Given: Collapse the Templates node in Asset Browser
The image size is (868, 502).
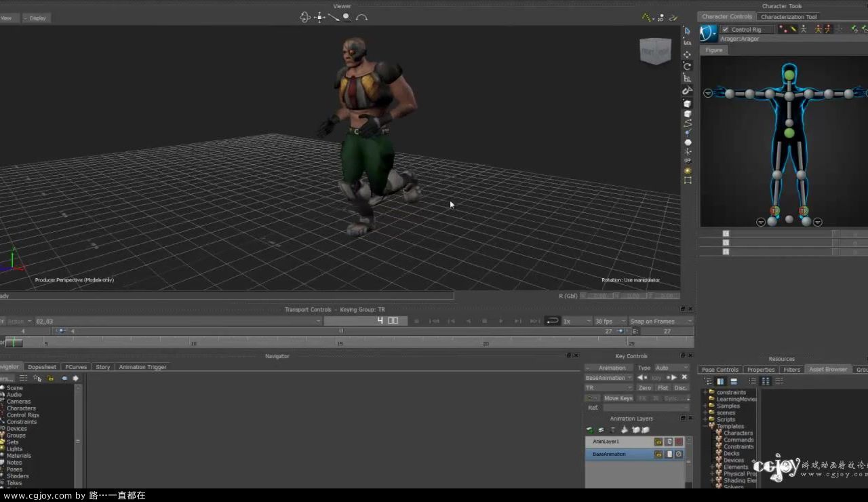Looking at the screenshot, I should pos(705,426).
